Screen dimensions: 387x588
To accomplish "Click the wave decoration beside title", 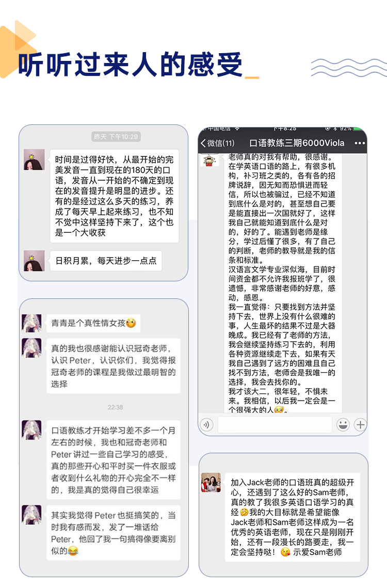I will coord(349,68).
